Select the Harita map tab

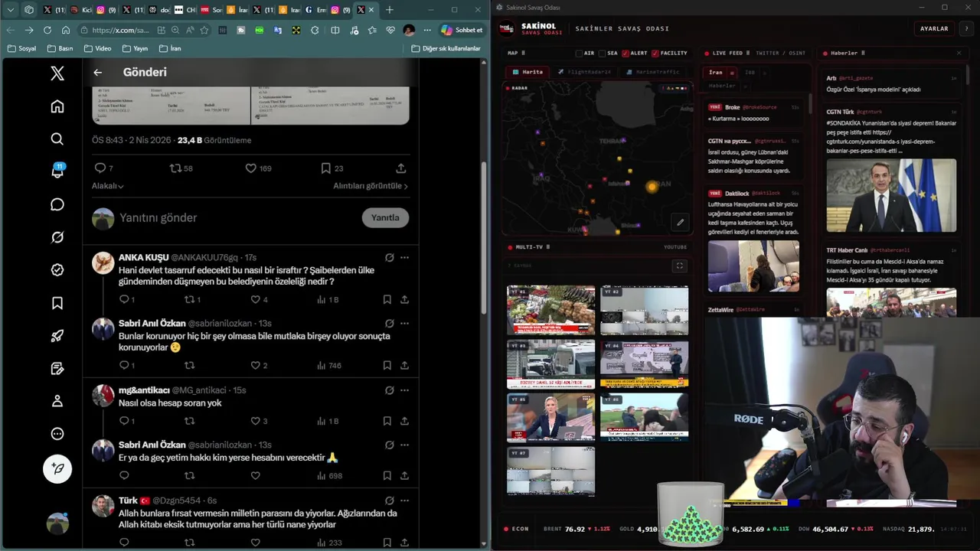528,72
